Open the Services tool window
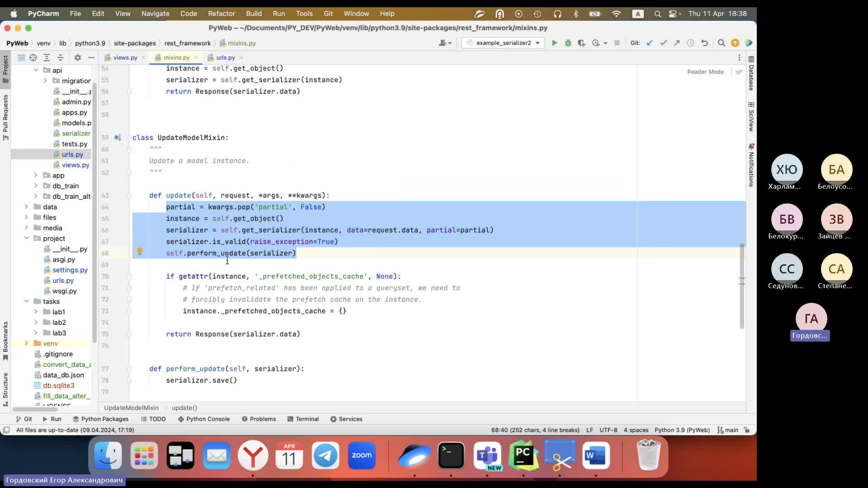868x488 pixels. [x=346, y=419]
